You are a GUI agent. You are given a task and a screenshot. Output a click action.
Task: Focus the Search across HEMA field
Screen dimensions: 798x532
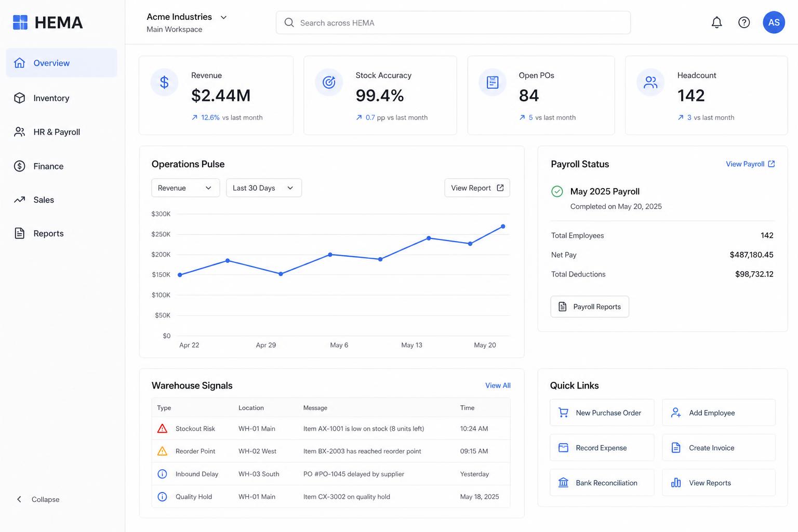453,23
